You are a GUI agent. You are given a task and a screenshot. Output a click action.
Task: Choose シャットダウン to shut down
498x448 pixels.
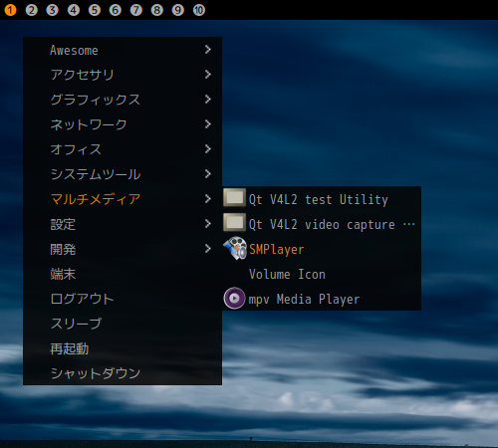tap(123, 373)
